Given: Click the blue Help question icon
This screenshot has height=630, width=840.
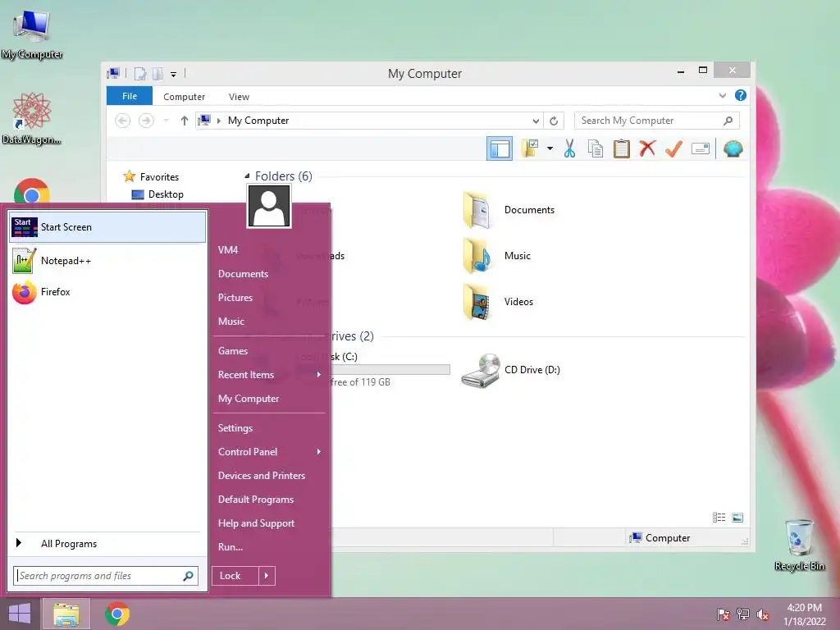Looking at the screenshot, I should pos(741,95).
